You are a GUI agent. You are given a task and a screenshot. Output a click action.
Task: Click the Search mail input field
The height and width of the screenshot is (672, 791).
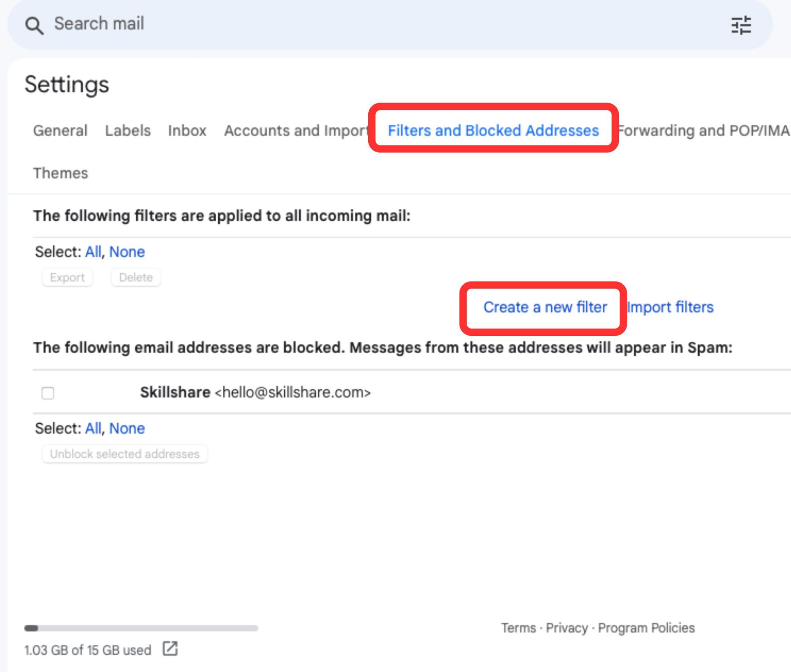371,24
